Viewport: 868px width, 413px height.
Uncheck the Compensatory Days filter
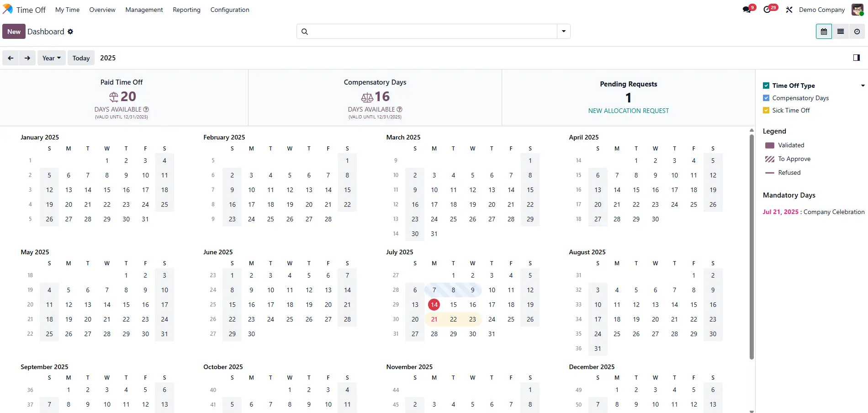click(766, 98)
